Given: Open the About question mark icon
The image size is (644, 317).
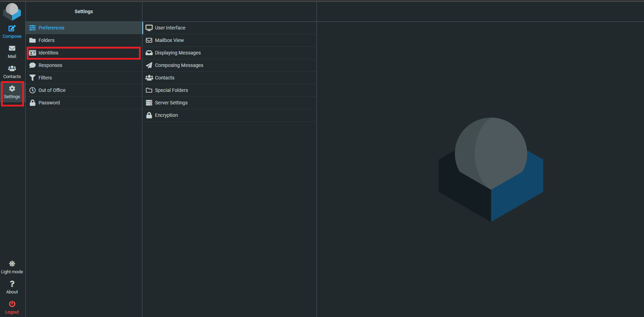Looking at the screenshot, I should 12,284.
